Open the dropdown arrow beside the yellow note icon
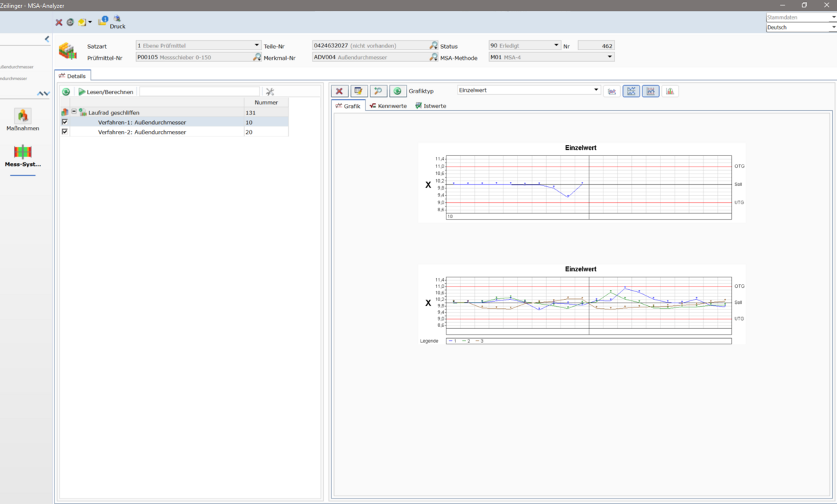837x504 pixels. click(90, 22)
